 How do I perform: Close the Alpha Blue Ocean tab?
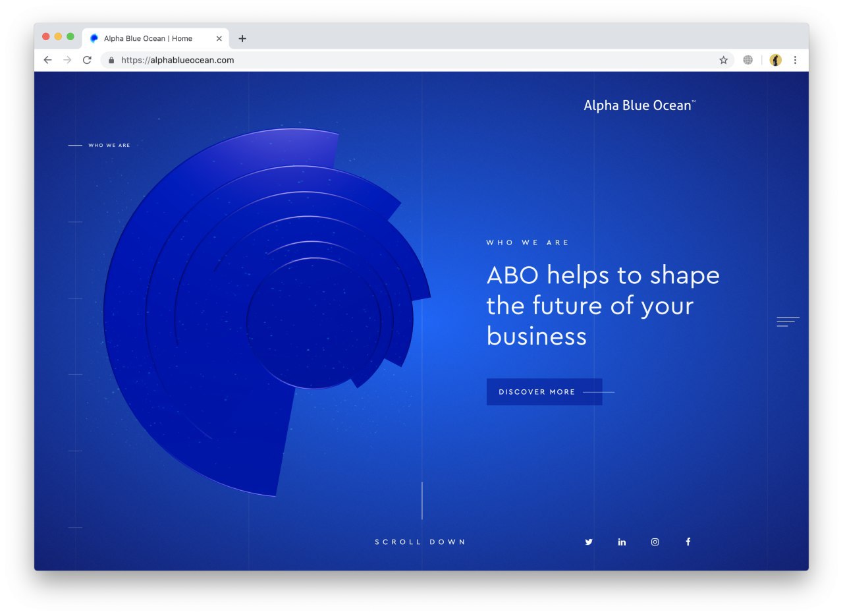(219, 38)
